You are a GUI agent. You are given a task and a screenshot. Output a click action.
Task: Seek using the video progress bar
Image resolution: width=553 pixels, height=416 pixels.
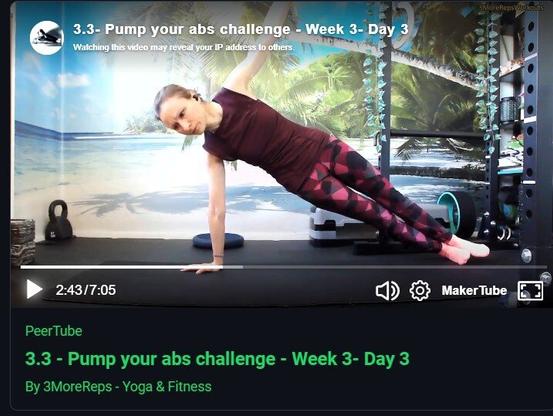point(279,267)
